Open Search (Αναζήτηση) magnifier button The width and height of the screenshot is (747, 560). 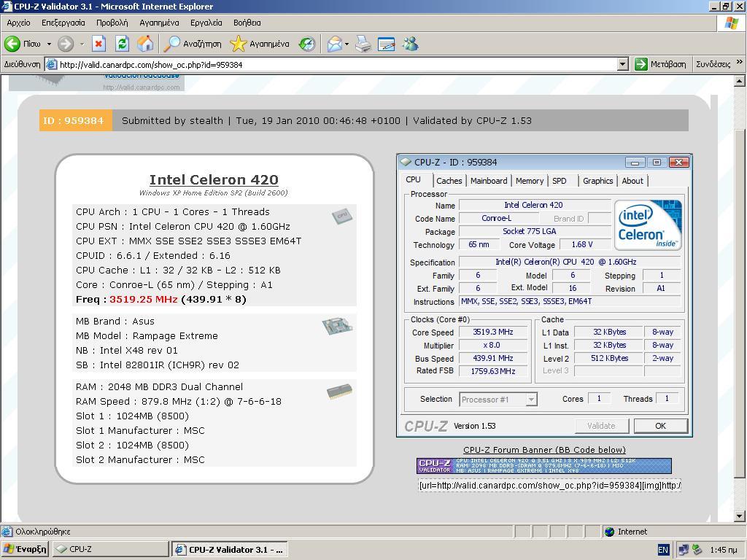193,44
